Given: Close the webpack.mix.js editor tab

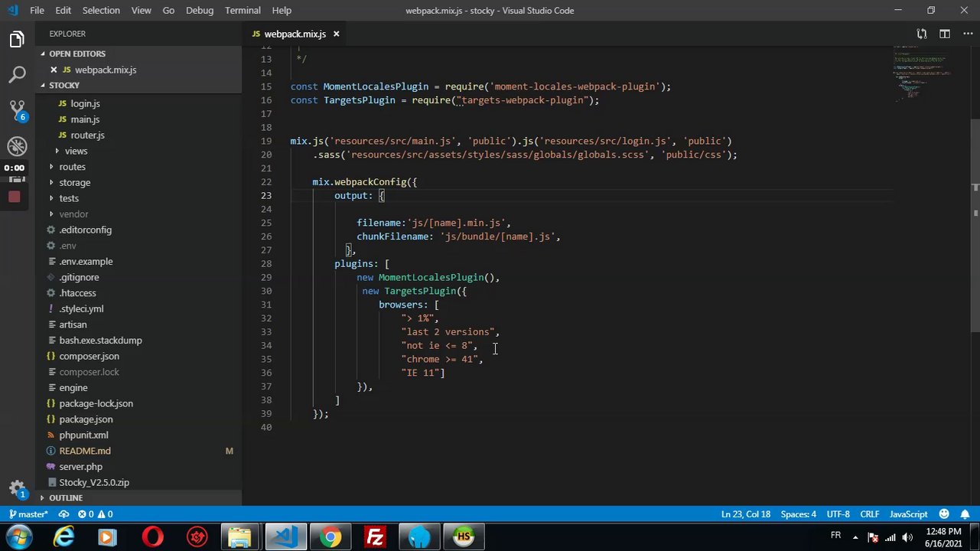Looking at the screenshot, I should point(336,34).
